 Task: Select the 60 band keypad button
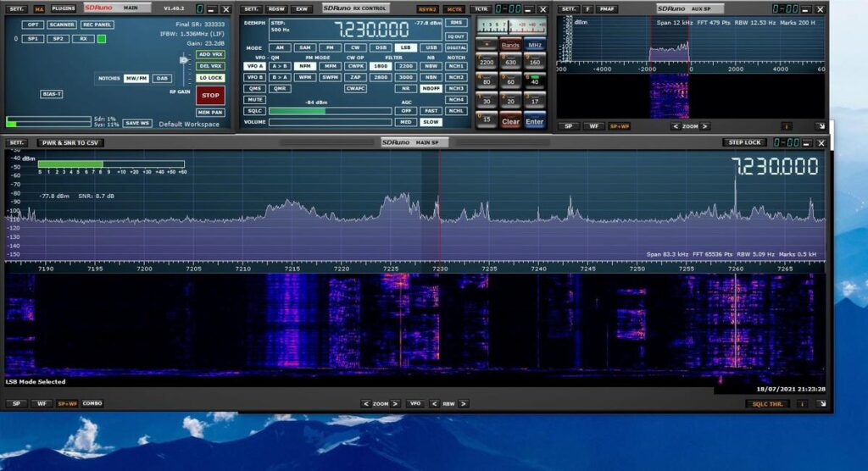(x=510, y=80)
